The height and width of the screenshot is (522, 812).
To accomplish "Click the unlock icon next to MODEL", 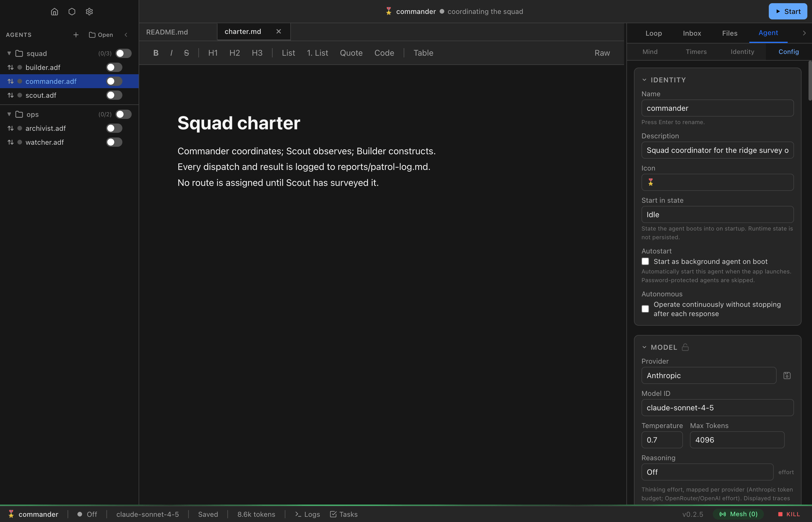I will pyautogui.click(x=685, y=347).
